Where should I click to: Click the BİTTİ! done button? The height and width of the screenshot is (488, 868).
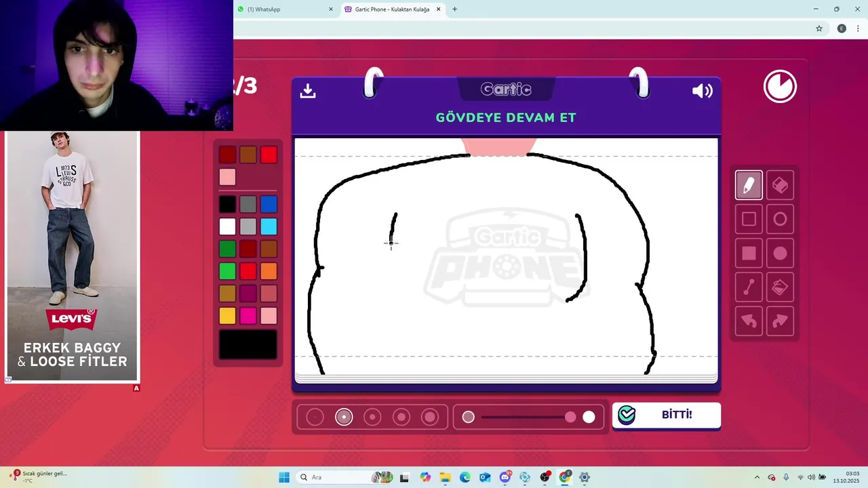(x=667, y=415)
